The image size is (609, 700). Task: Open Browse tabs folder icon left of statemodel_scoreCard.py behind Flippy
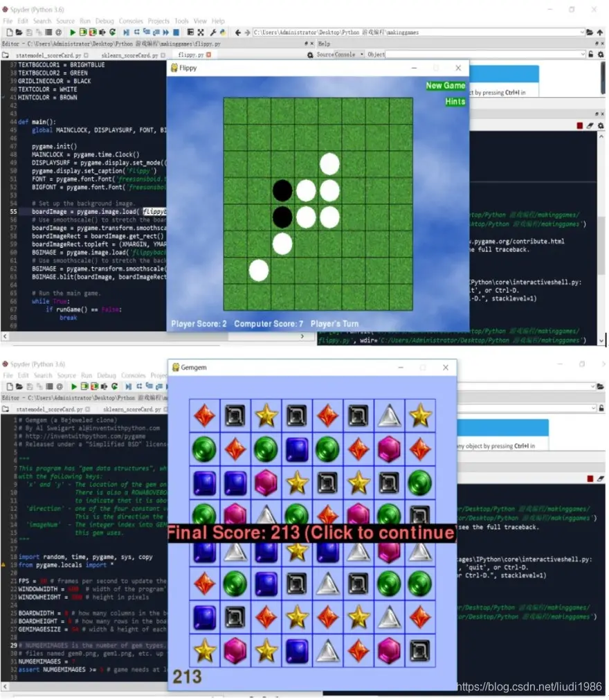pos(6,55)
